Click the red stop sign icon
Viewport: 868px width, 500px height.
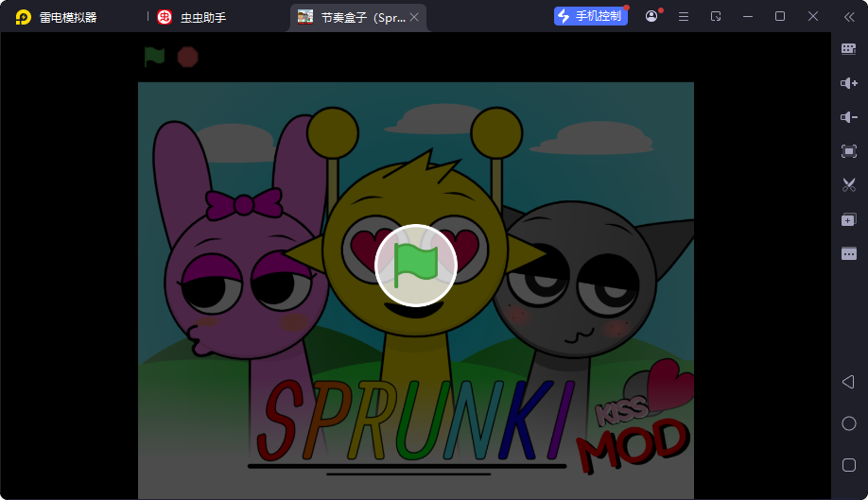187,57
